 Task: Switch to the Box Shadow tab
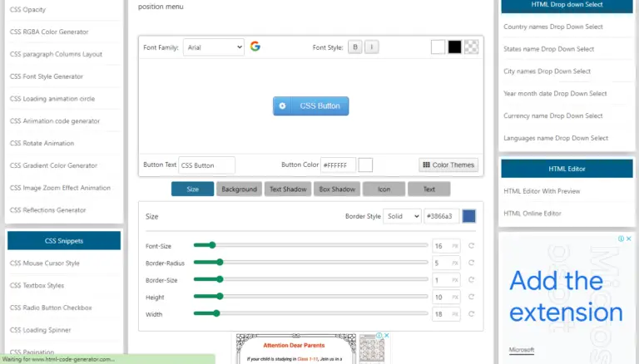click(336, 189)
